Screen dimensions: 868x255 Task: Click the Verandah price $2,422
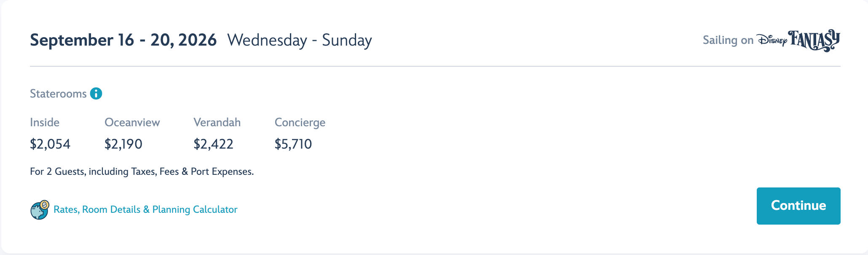pos(213,144)
